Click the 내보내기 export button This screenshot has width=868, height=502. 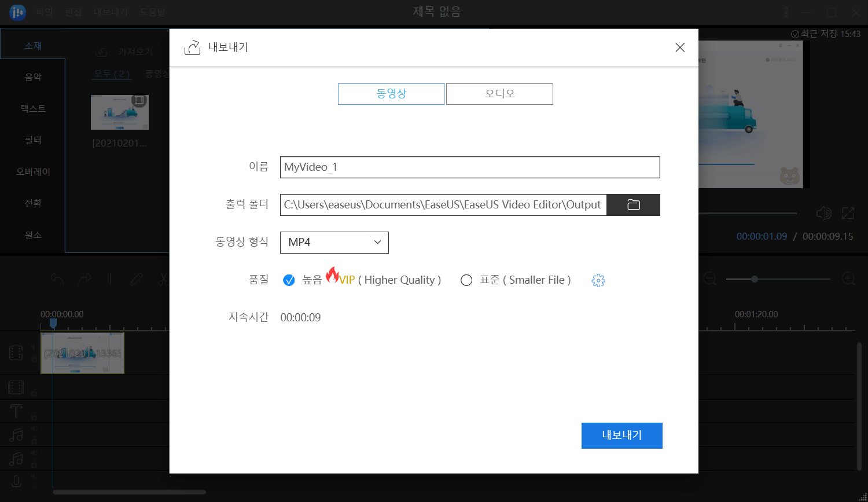(621, 435)
